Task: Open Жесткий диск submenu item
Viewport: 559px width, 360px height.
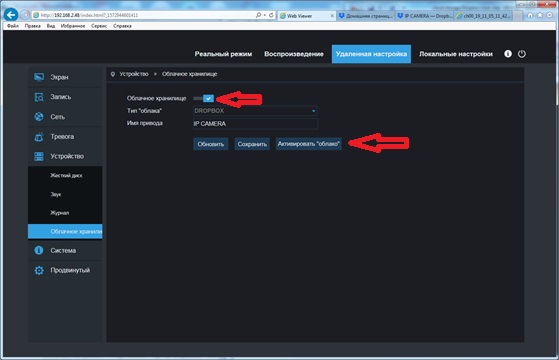Action: [65, 175]
